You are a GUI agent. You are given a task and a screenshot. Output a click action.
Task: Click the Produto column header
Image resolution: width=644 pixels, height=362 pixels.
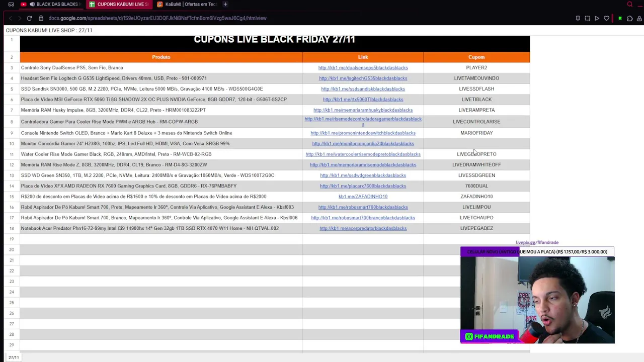[161, 57]
